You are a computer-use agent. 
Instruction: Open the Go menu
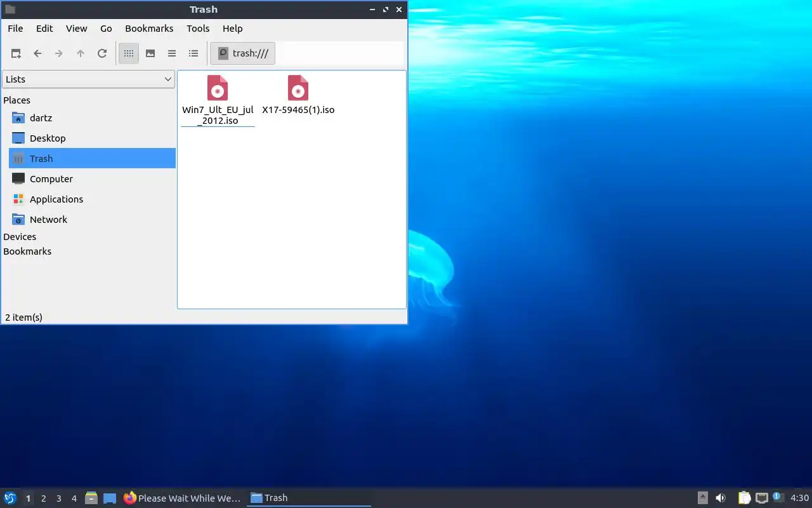click(106, 29)
